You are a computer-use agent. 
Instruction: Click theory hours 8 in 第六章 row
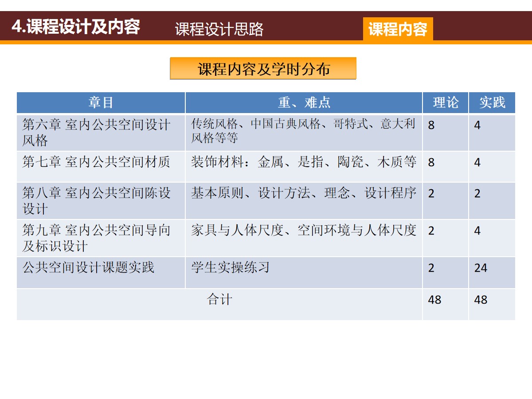click(431, 125)
